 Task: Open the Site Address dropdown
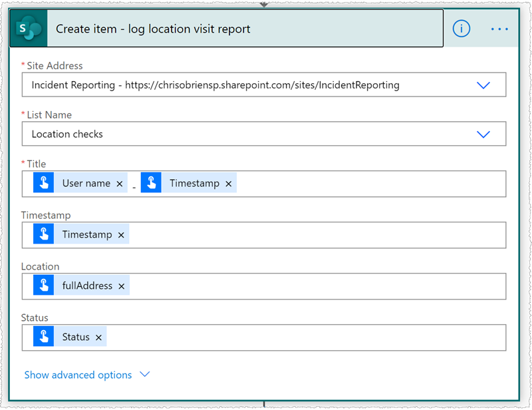(483, 85)
